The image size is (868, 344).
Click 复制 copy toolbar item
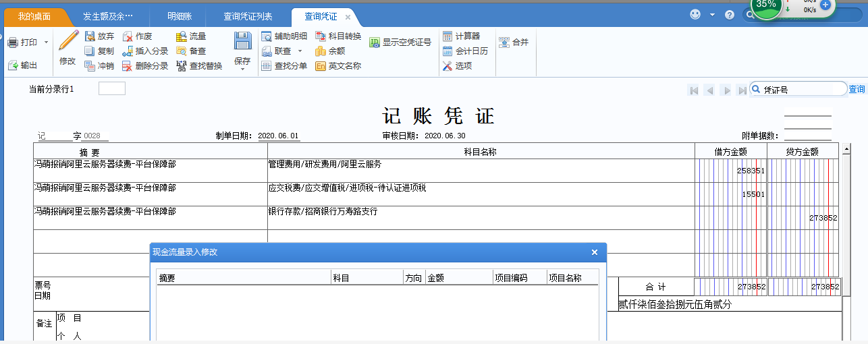coord(99,51)
